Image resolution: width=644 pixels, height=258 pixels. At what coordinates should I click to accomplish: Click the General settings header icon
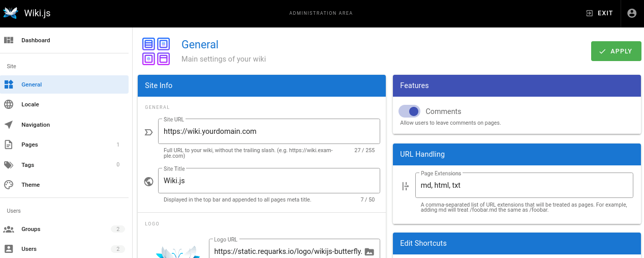156,51
